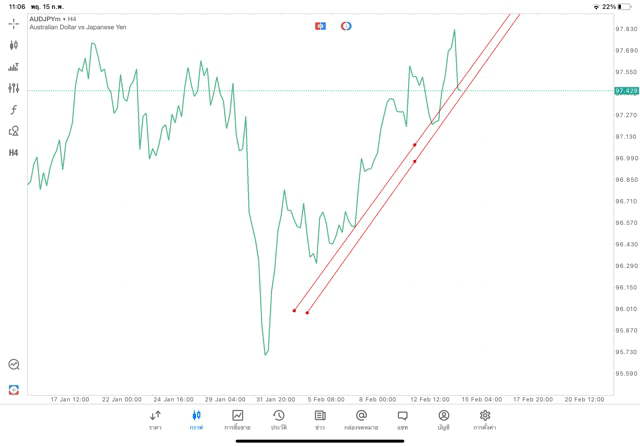Image resolution: width=640 pixels, height=447 pixels.
Task: Switch to the ราคา (Quotes) tab
Action: pos(155,419)
